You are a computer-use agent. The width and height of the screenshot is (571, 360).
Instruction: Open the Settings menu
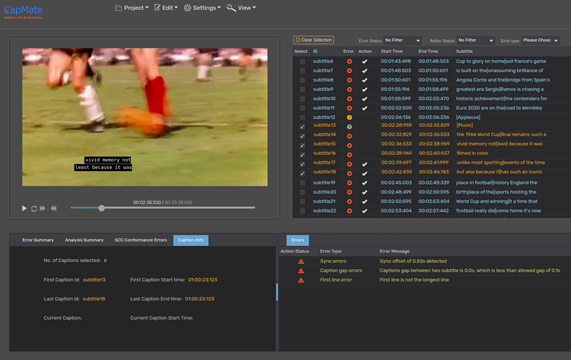pyautogui.click(x=202, y=8)
